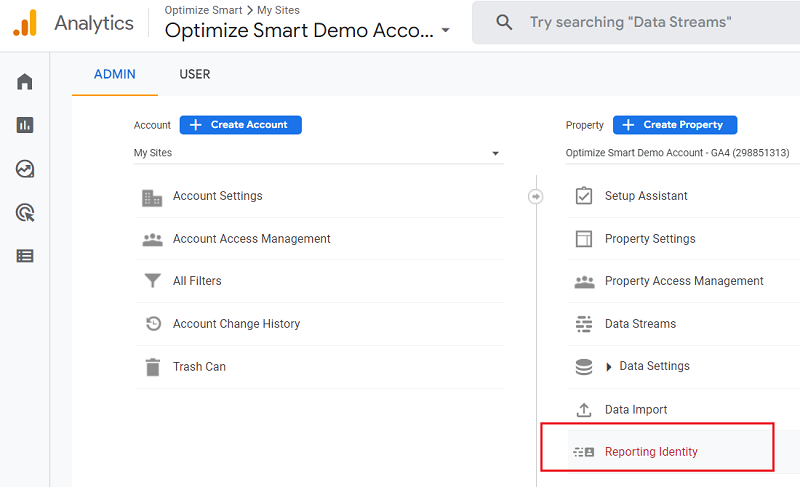Switch to the USER tab
The height and width of the screenshot is (487, 800).
pos(194,74)
